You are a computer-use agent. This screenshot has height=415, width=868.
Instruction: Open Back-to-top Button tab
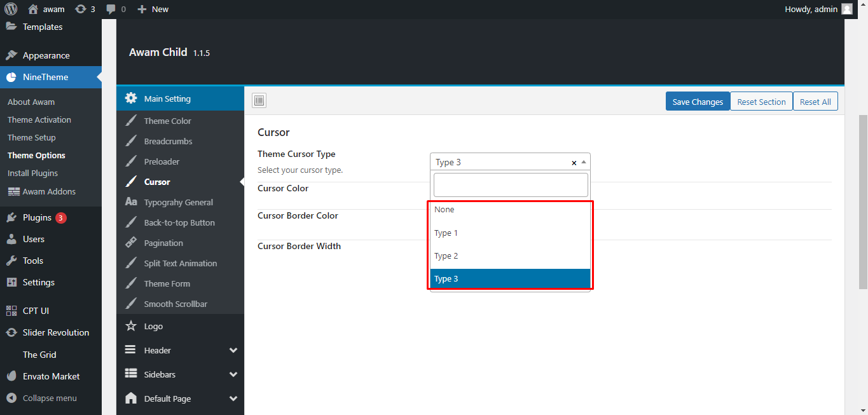(181, 222)
